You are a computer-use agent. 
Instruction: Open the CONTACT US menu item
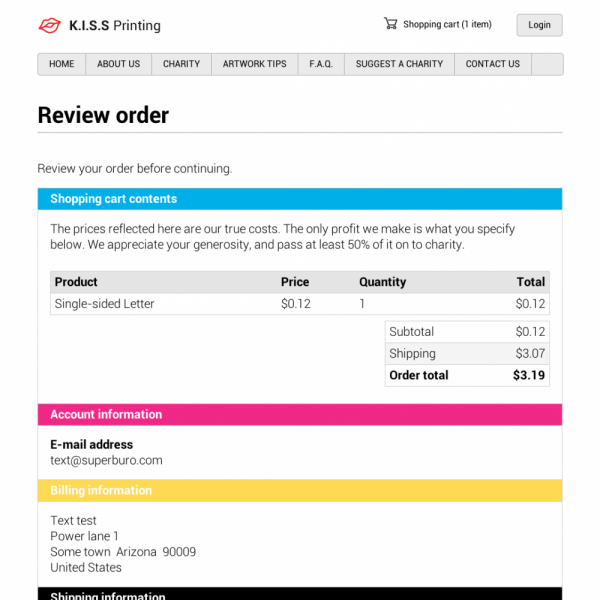pos(493,64)
